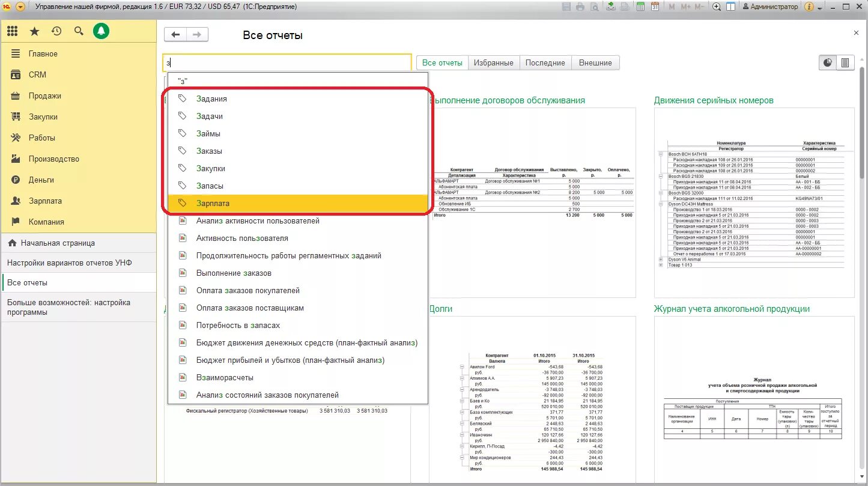Open the Компания section

click(78, 222)
